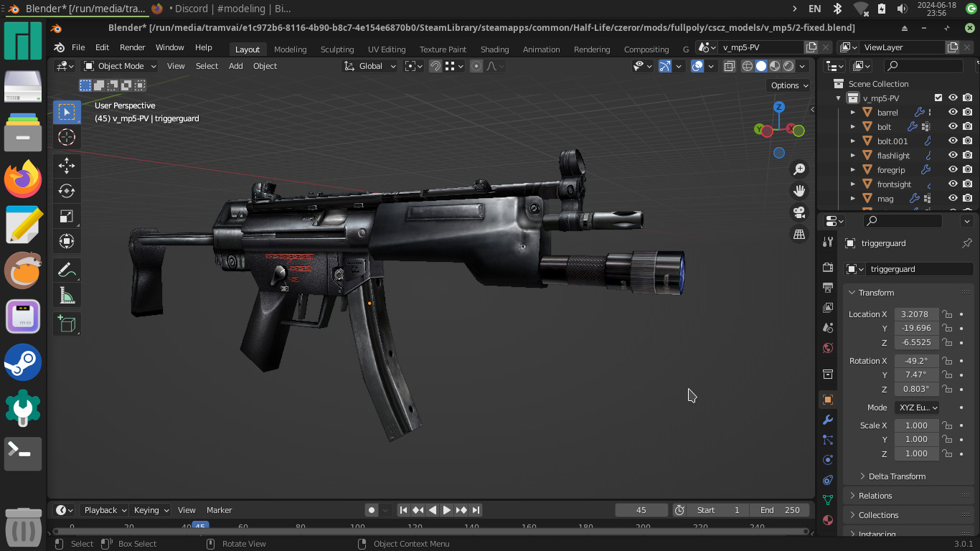This screenshot has width=980, height=551.
Task: Play the animation in timeline
Action: click(447, 510)
